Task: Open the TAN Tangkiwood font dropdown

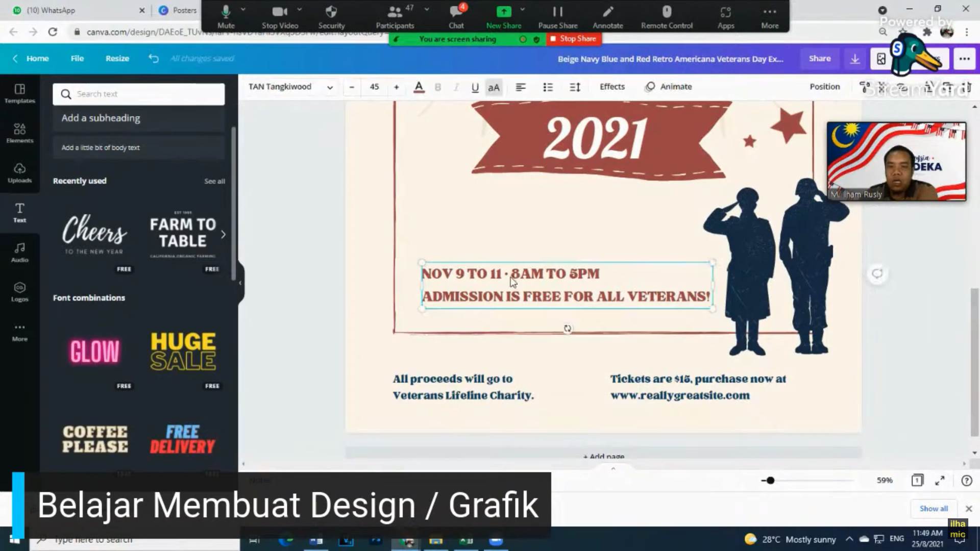Action: point(290,87)
